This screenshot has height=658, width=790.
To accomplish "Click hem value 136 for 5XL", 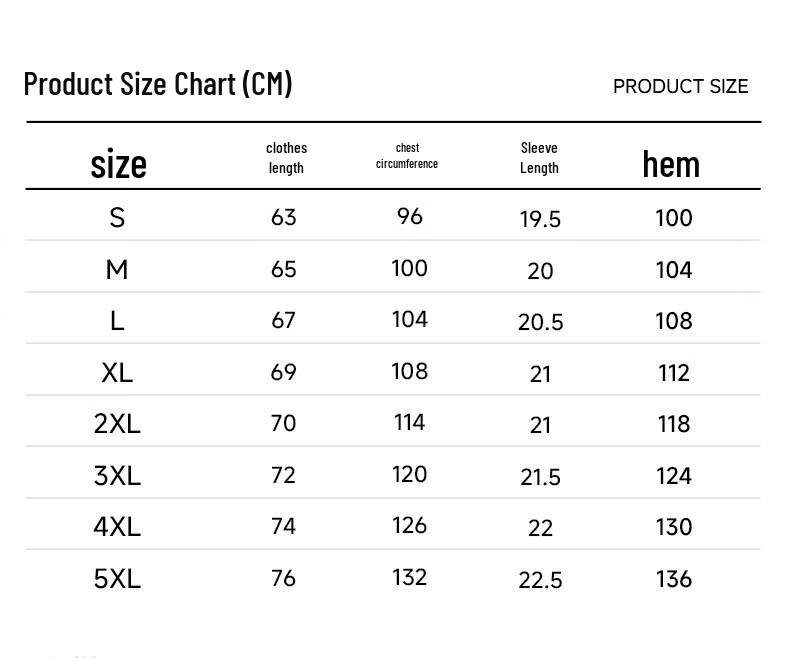I will [674, 579].
